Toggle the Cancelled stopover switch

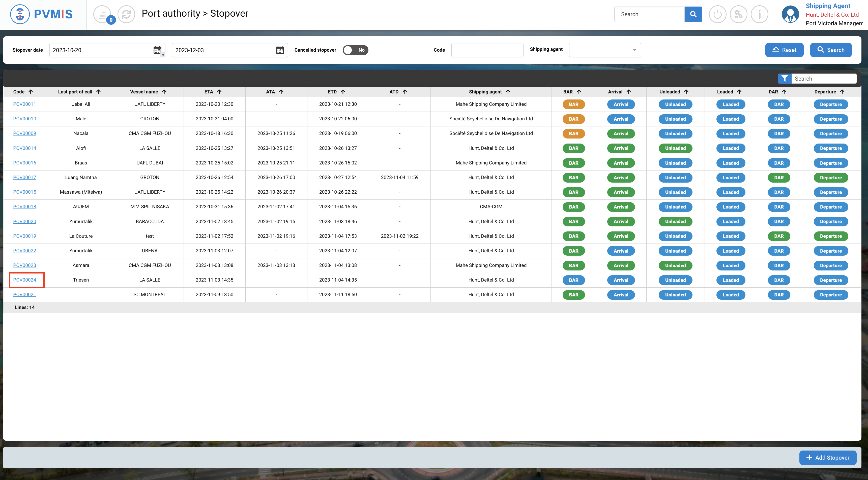click(x=355, y=50)
